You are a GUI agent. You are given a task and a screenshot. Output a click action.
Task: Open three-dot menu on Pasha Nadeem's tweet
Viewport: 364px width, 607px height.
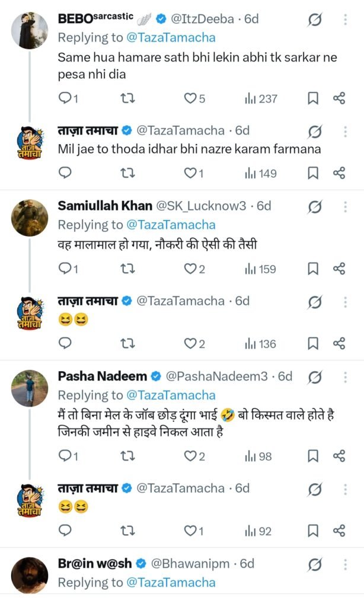(x=346, y=377)
